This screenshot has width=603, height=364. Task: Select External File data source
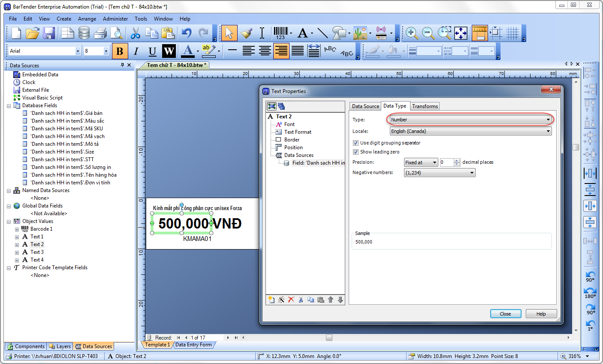click(36, 90)
